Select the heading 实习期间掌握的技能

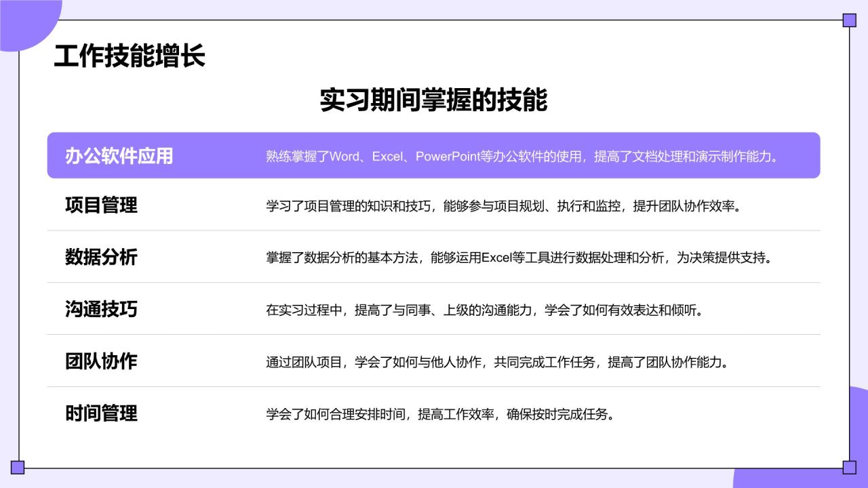click(x=433, y=100)
